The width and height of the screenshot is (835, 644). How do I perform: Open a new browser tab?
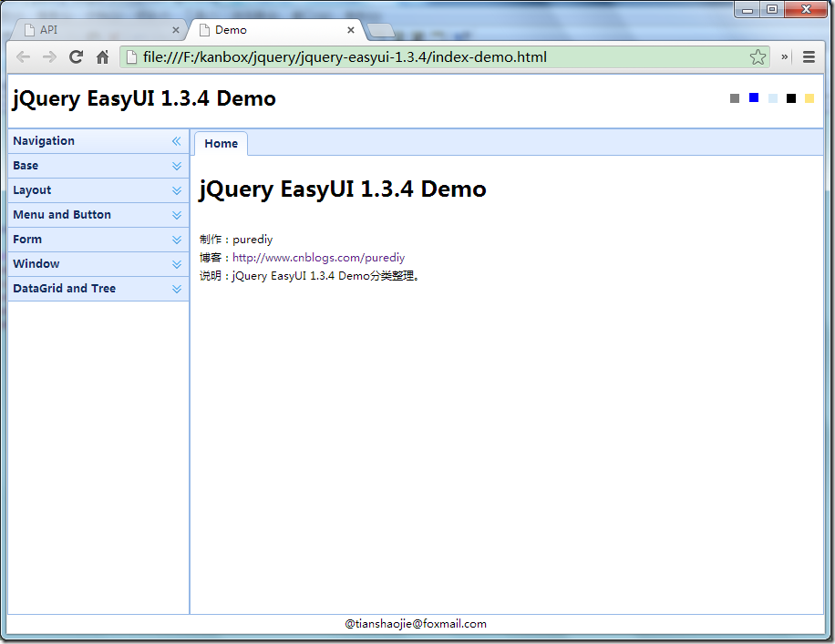[x=381, y=31]
